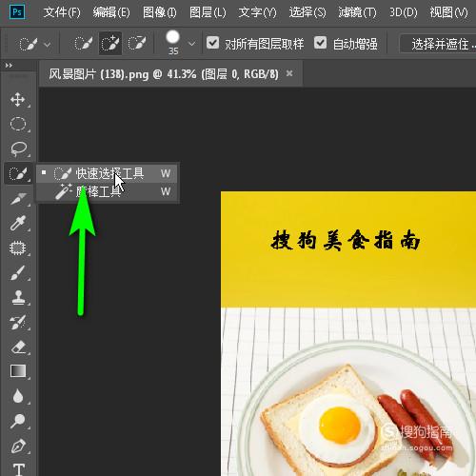The height and width of the screenshot is (476, 476).
Task: Open the 滤镜(T) menu
Action: click(x=357, y=12)
